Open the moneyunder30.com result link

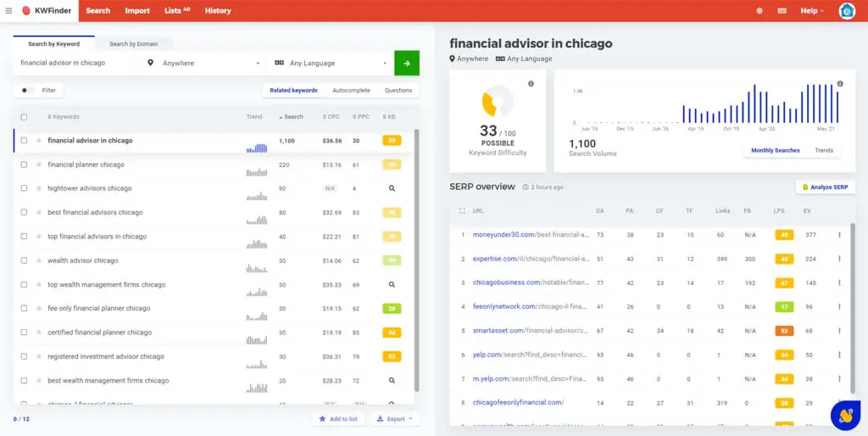pos(531,235)
